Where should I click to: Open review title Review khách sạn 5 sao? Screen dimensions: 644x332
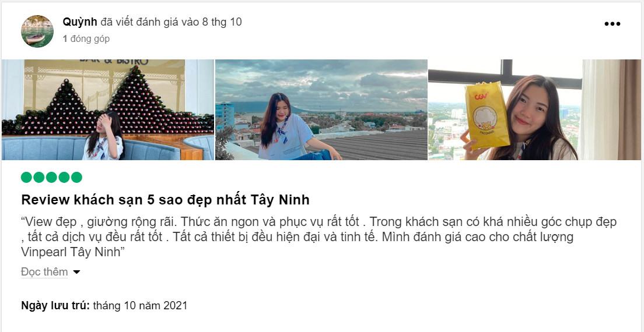tap(165, 200)
